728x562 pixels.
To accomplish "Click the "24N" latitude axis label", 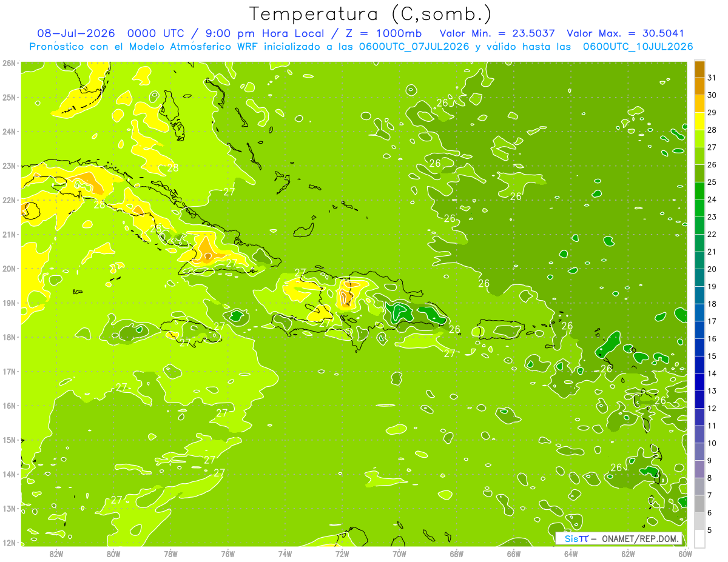I will point(8,132).
